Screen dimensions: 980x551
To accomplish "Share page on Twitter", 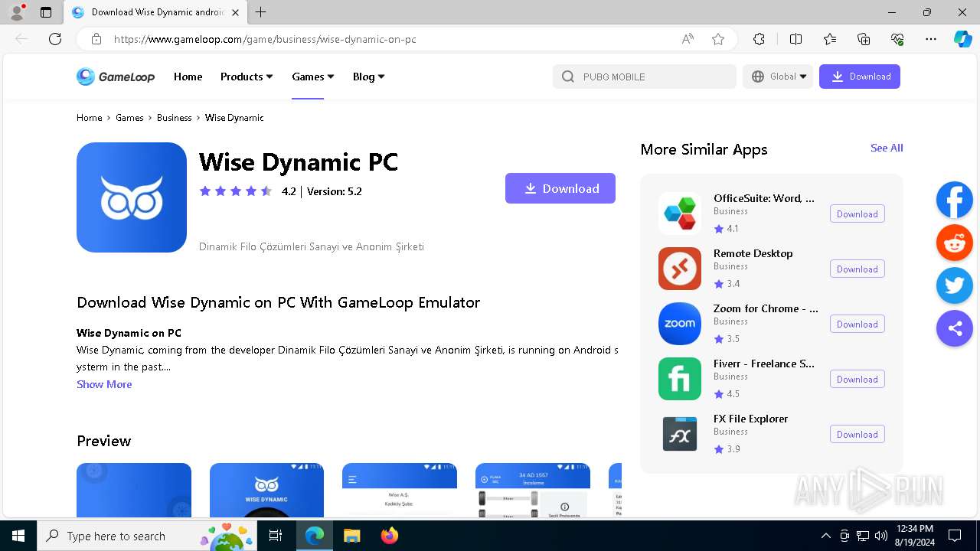I will pyautogui.click(x=955, y=286).
